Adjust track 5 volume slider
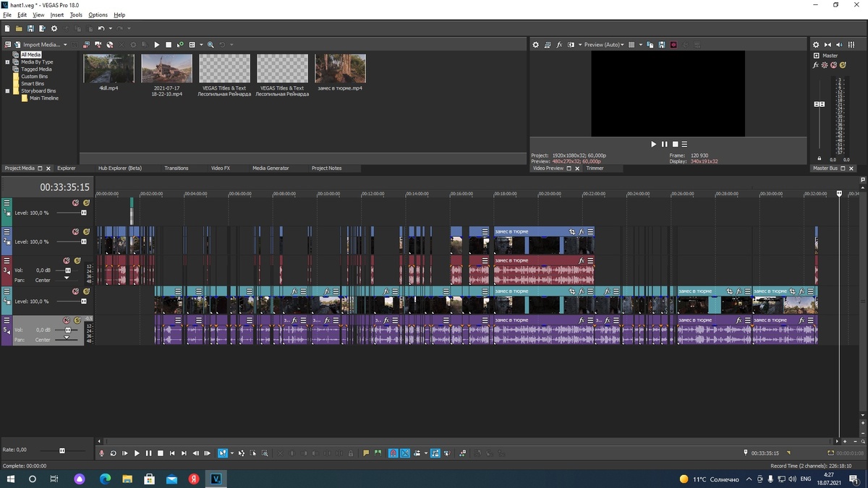 tap(67, 330)
